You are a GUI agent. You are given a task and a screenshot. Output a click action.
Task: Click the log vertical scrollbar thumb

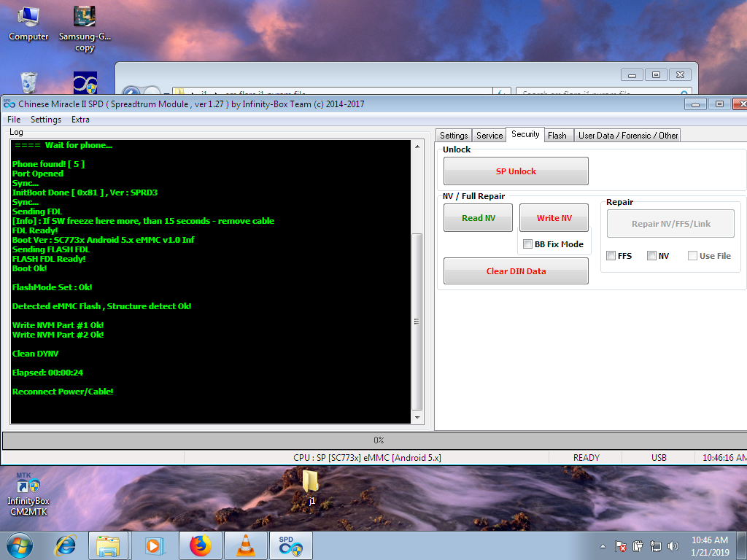point(417,322)
